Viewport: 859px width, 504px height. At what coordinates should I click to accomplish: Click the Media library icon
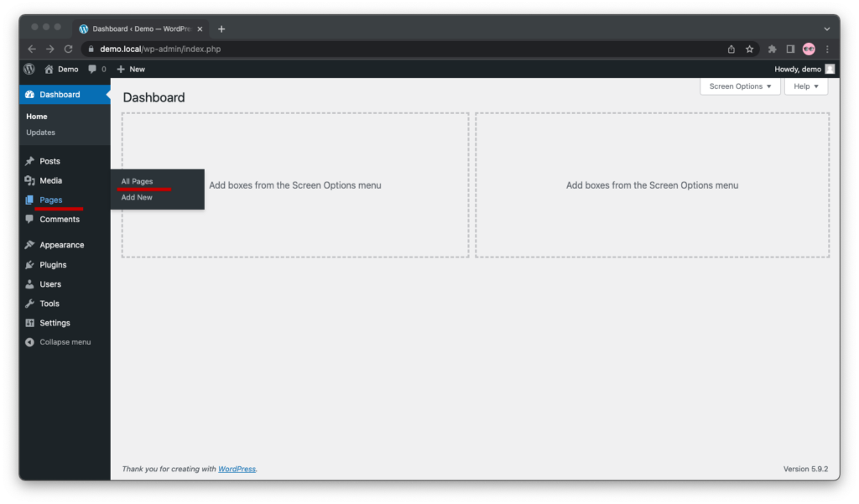click(x=29, y=180)
